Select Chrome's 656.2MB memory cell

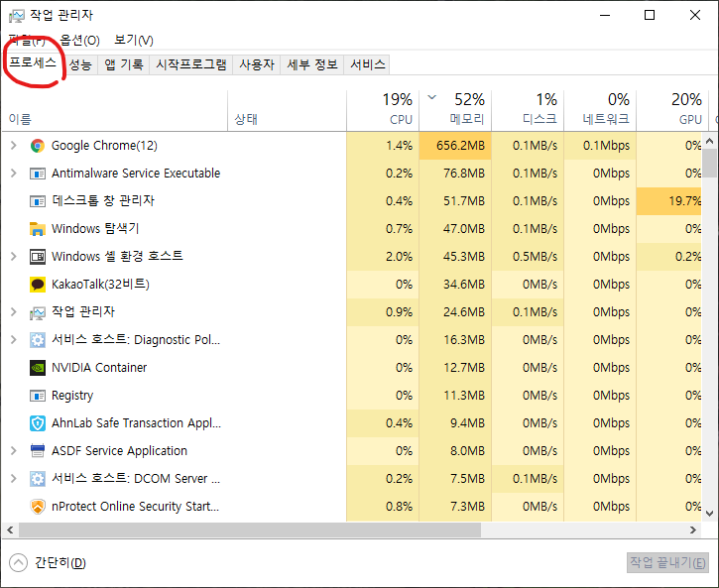tap(455, 146)
